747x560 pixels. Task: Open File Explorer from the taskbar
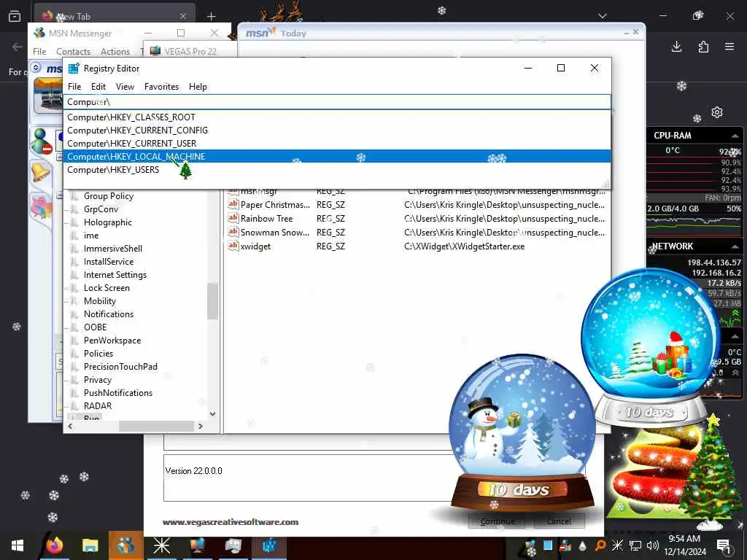(90, 545)
